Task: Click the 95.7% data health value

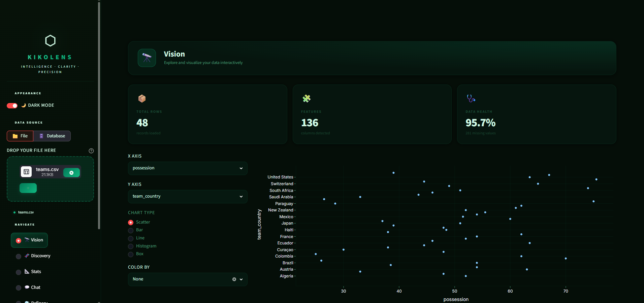Action: tap(481, 123)
